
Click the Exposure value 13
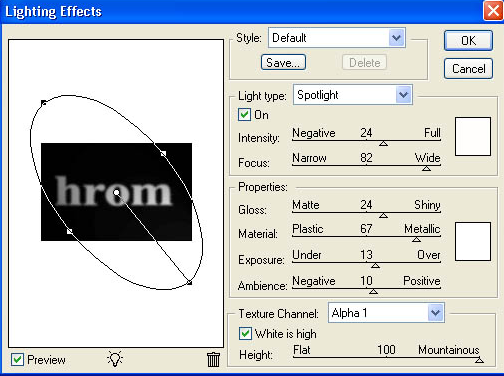click(x=366, y=255)
